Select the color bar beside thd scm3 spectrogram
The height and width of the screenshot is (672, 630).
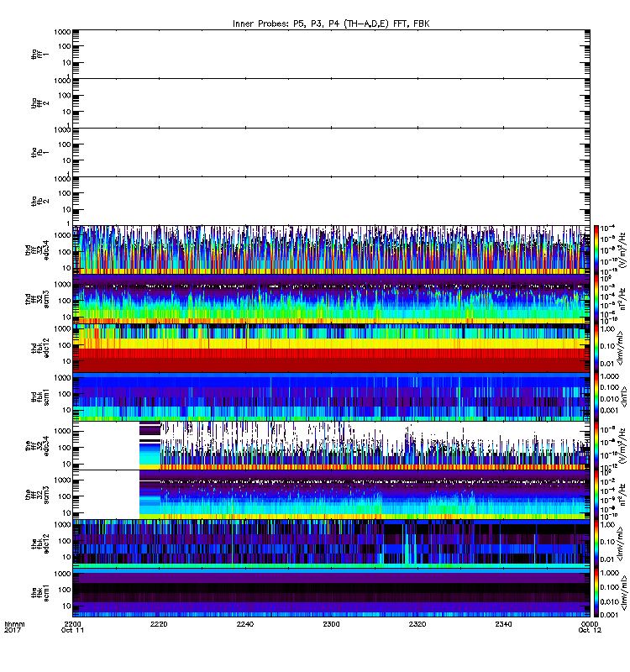coord(596,299)
